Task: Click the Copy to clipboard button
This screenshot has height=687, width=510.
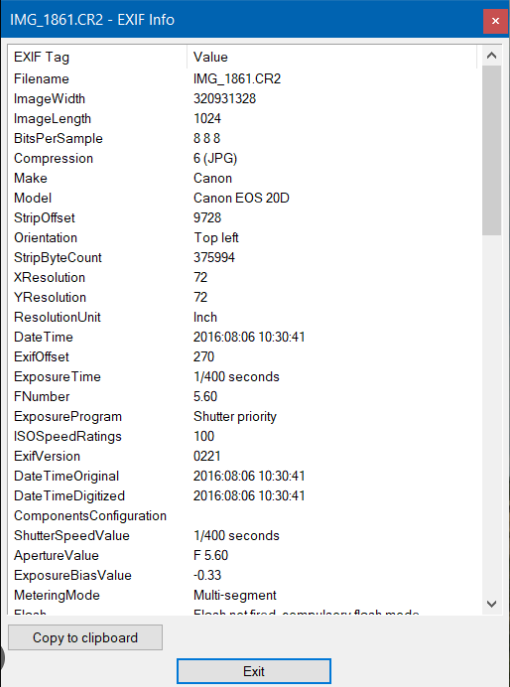Action: point(85,637)
